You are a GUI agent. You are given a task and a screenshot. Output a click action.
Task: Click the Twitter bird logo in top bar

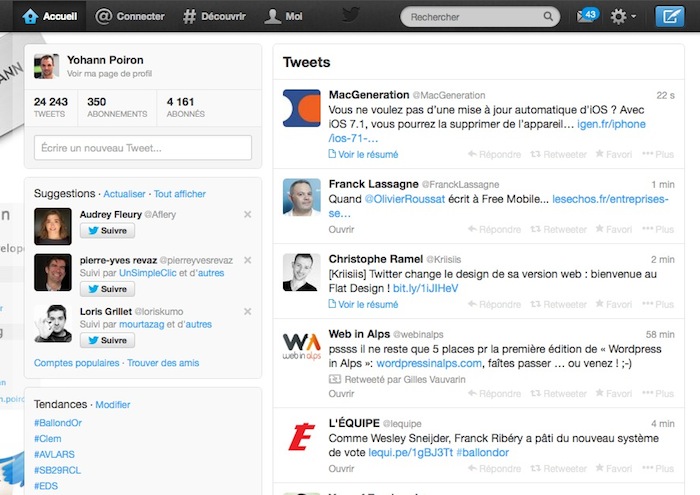(x=350, y=15)
